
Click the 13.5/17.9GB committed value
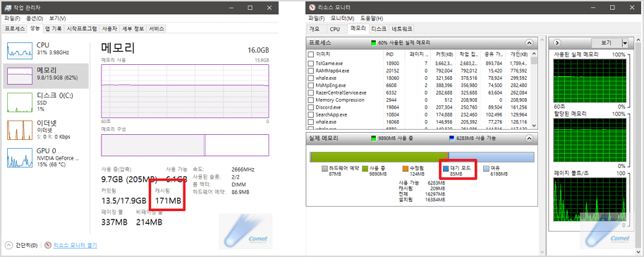(x=123, y=201)
